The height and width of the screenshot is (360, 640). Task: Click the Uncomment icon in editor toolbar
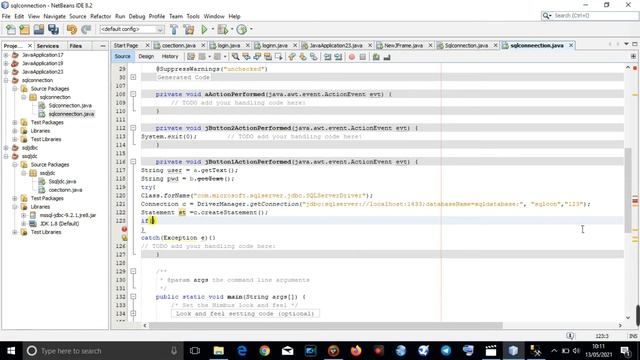click(x=387, y=57)
